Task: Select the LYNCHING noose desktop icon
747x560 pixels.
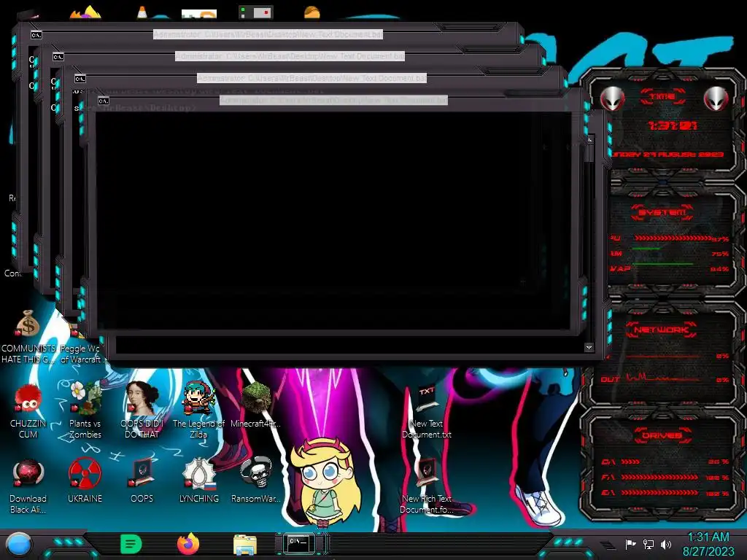Action: tap(198, 473)
